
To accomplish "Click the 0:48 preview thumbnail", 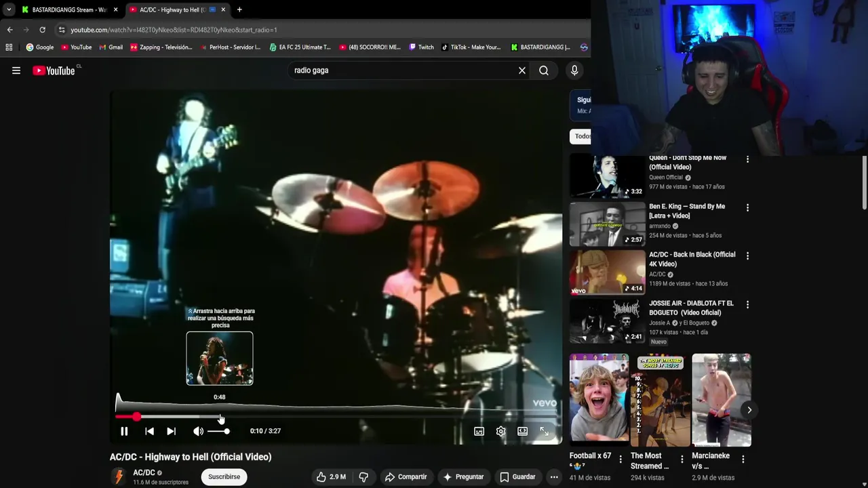I will click(x=220, y=359).
